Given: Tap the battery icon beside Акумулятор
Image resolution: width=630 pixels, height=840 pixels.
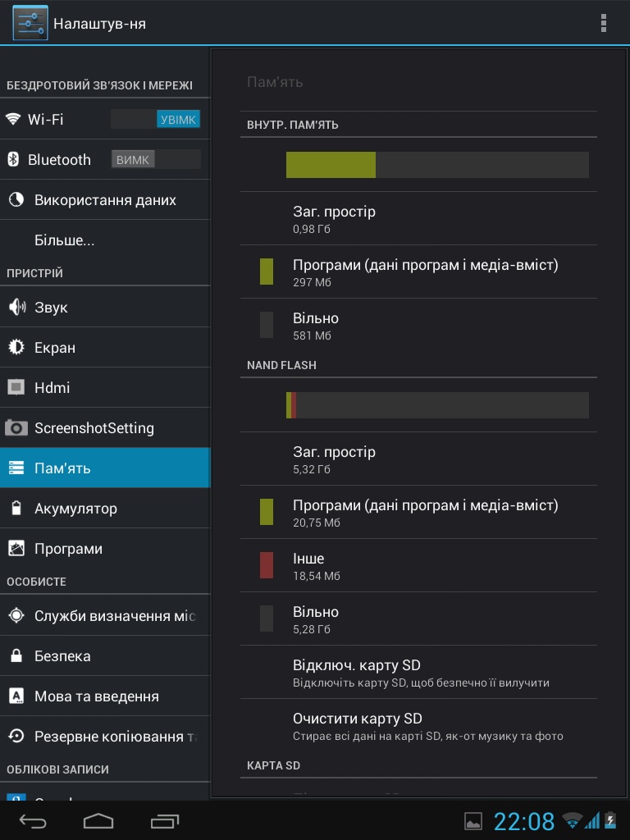Looking at the screenshot, I should pyautogui.click(x=16, y=509).
